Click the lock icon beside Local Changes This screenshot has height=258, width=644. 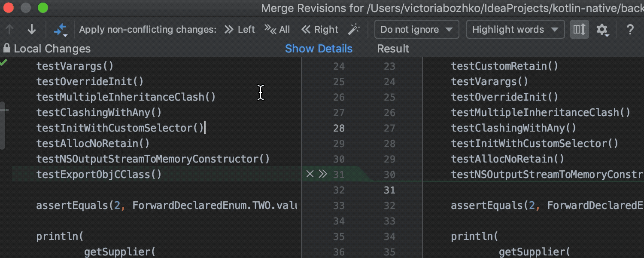6,49
